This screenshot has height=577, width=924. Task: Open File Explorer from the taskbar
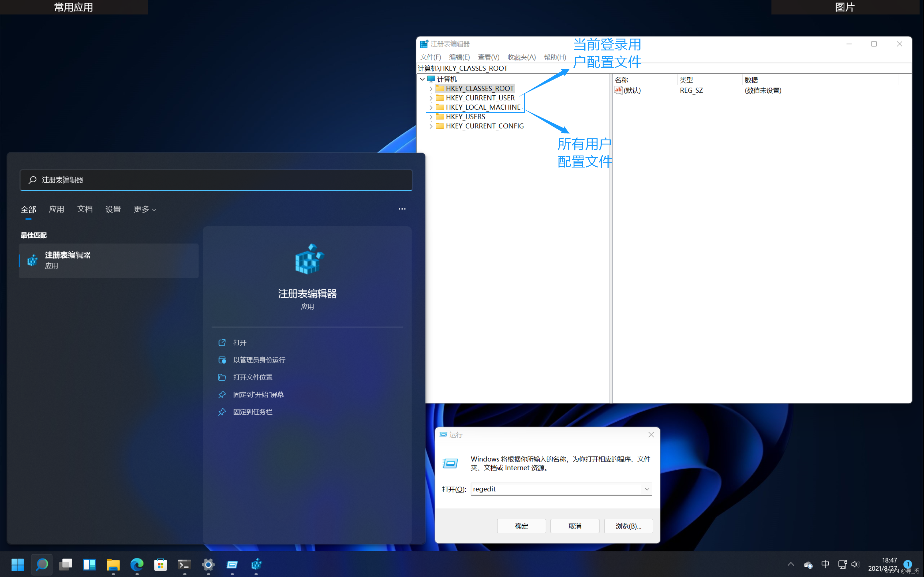113,564
